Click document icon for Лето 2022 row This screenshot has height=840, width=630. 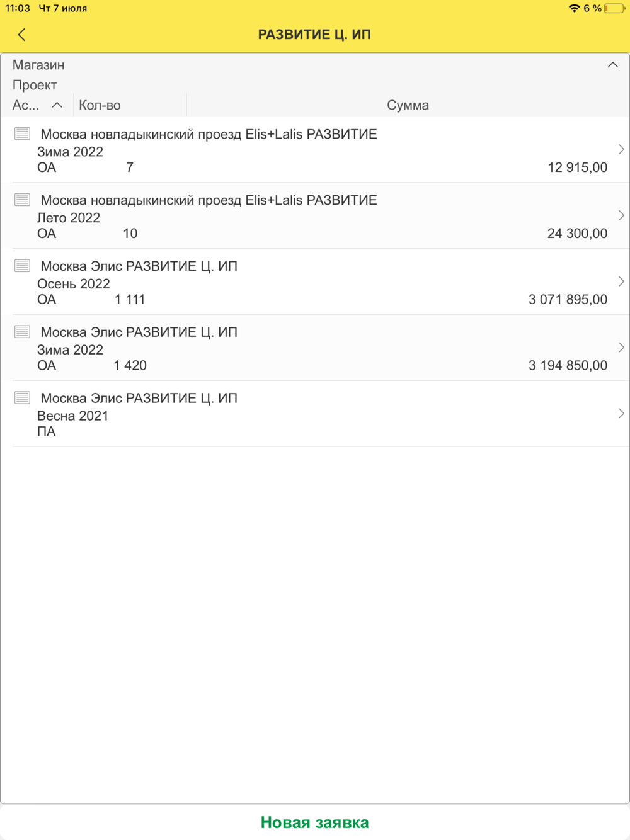click(x=22, y=200)
